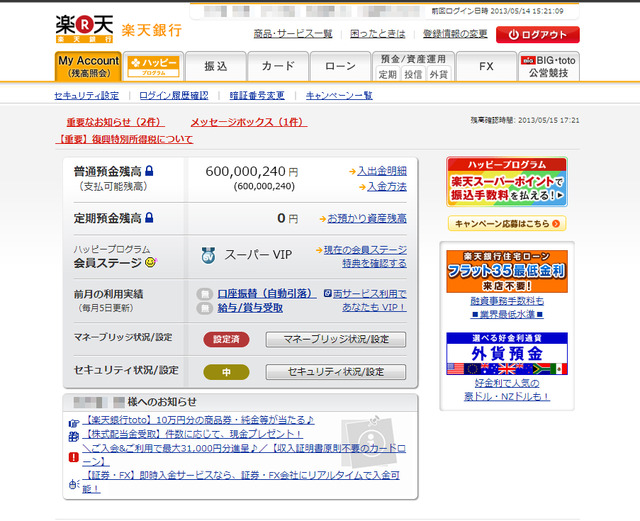Open メッセージボックス（1件） link
This screenshot has width=640, height=521.
point(249,122)
